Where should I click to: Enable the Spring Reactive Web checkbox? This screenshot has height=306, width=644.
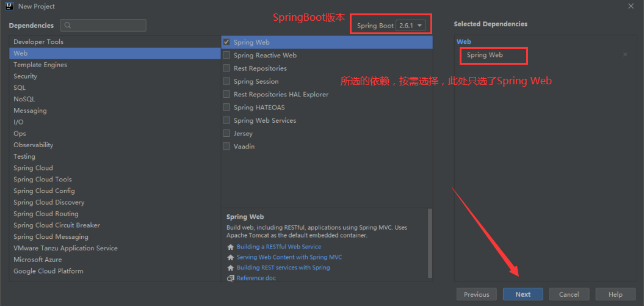pyautogui.click(x=226, y=55)
